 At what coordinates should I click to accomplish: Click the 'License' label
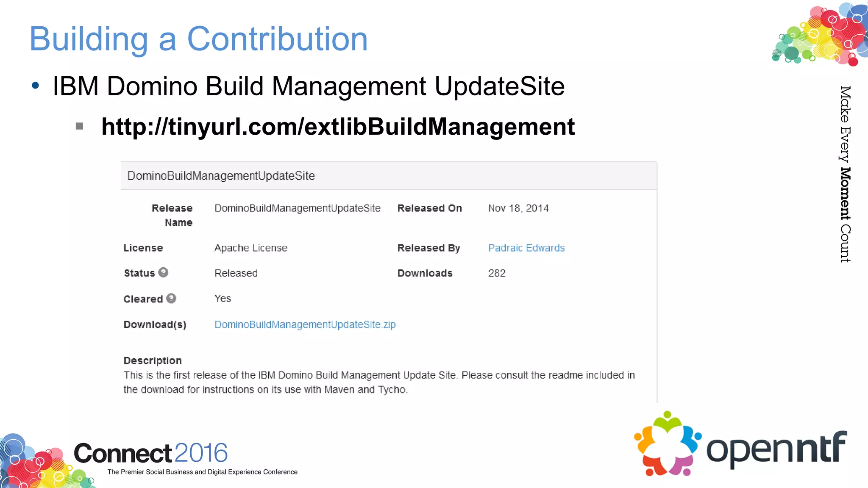[x=143, y=248]
